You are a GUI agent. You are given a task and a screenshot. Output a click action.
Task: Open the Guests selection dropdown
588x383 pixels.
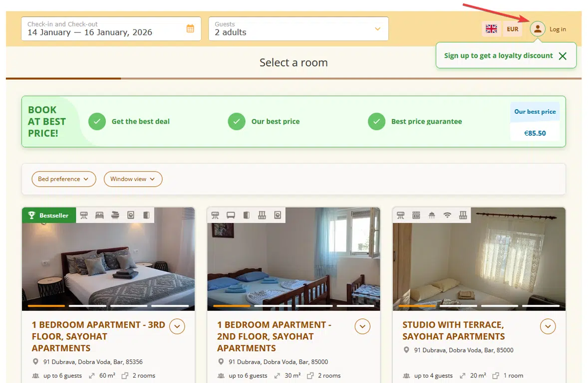pos(298,29)
